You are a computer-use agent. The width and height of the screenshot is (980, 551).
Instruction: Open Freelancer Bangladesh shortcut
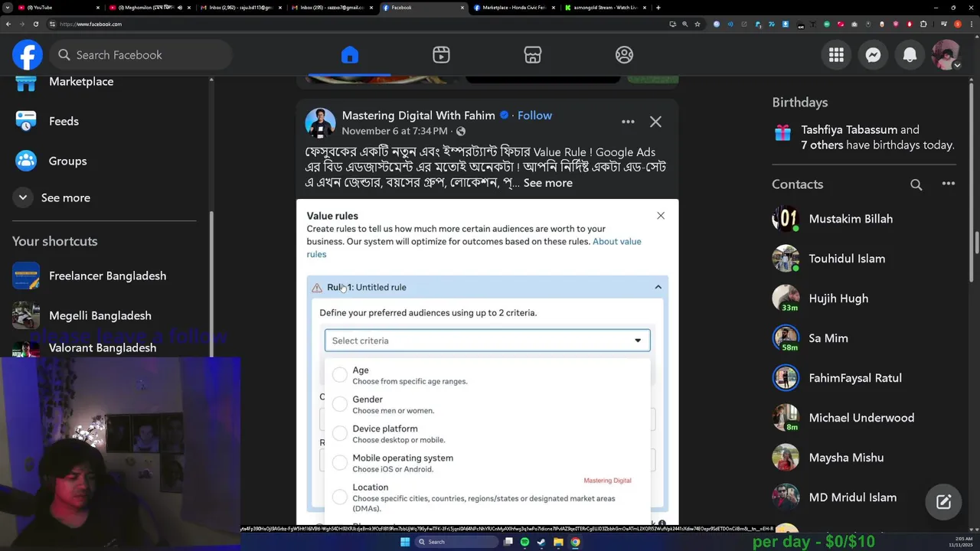[x=107, y=275]
